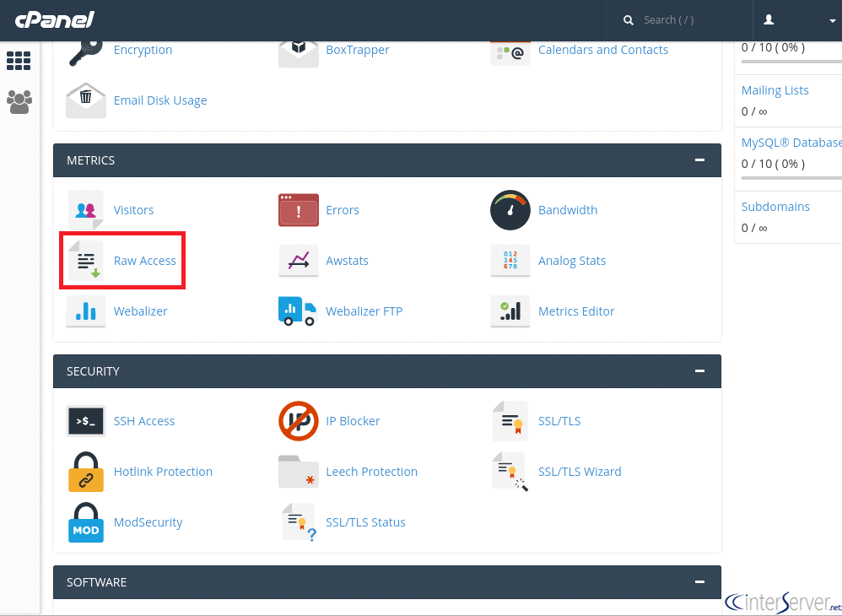The image size is (842, 616).
Task: Open the Metrics Editor link
Action: coord(576,311)
